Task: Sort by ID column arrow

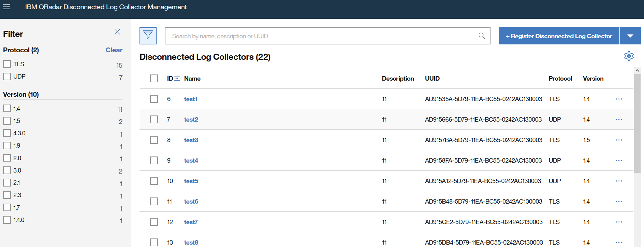Action: coord(177,79)
